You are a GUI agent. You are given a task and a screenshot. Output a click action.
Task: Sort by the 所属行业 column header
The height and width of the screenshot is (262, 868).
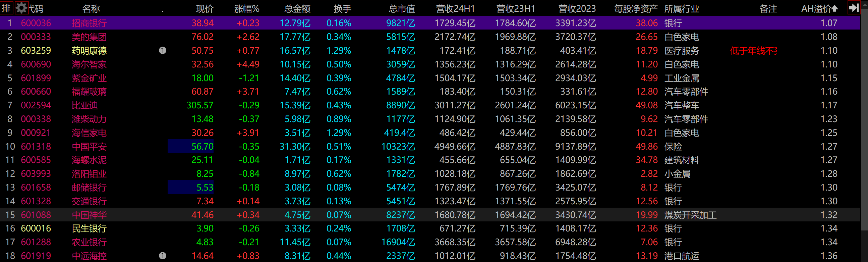tap(682, 8)
